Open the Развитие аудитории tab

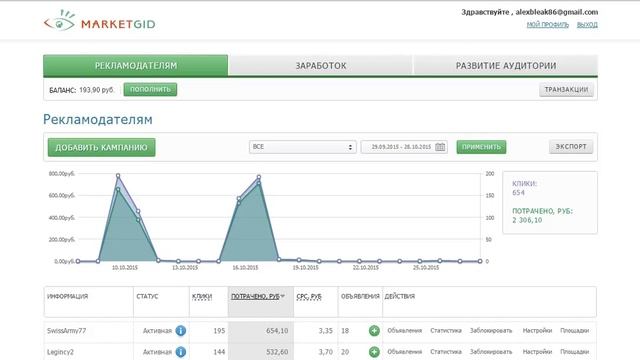click(506, 65)
